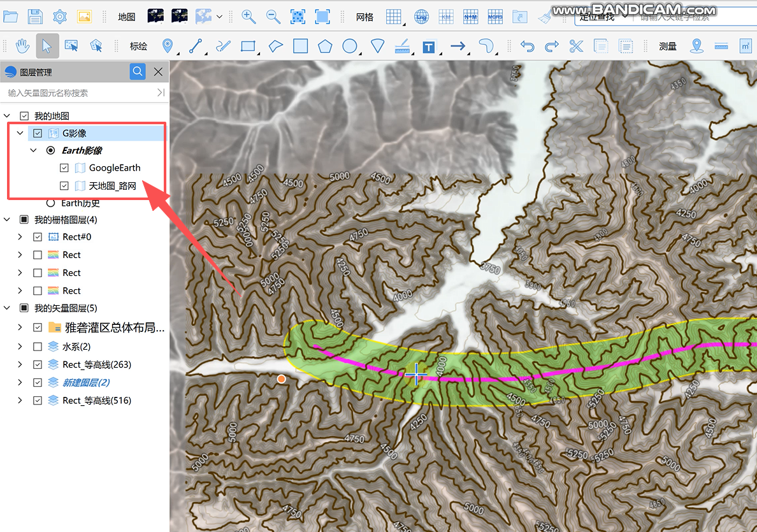
Task: Open the 定位查找 dropdown
Action: [626, 17]
